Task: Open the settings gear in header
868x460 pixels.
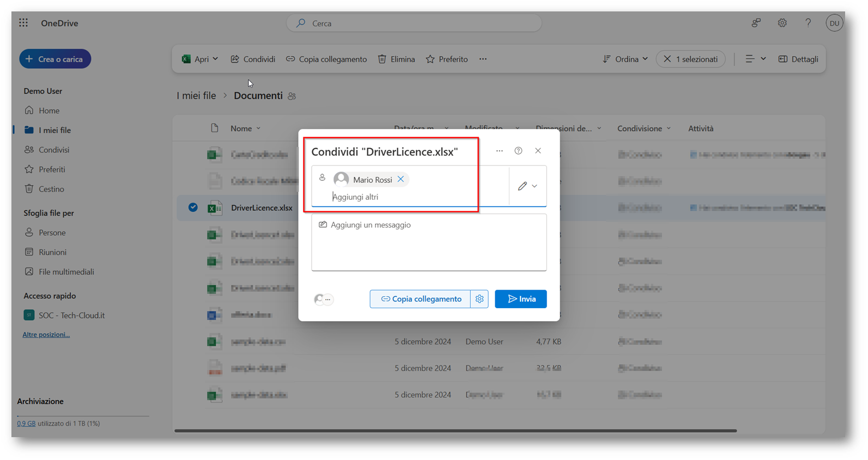Action: (x=782, y=23)
